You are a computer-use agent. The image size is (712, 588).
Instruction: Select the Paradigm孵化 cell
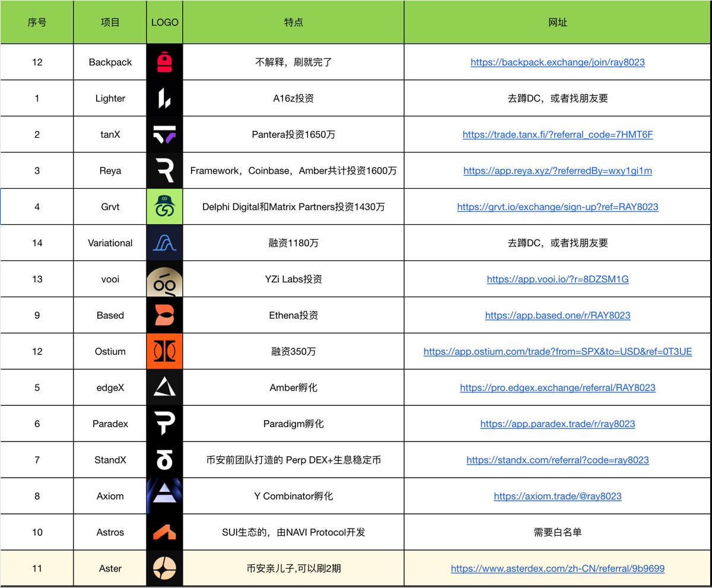coord(293,424)
